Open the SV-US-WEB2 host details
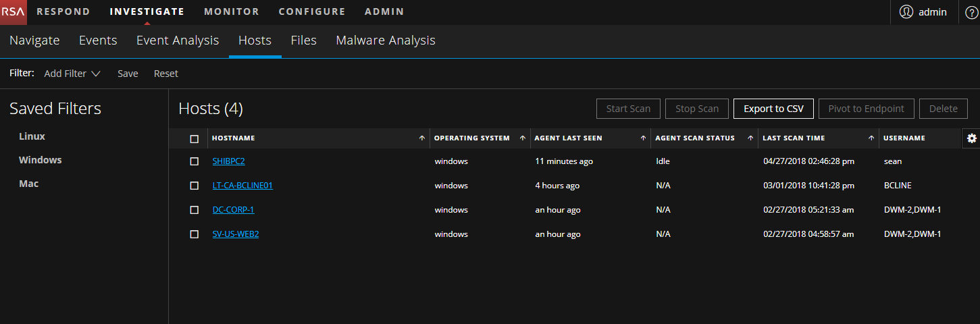The width and height of the screenshot is (980, 324). pyautogui.click(x=236, y=234)
